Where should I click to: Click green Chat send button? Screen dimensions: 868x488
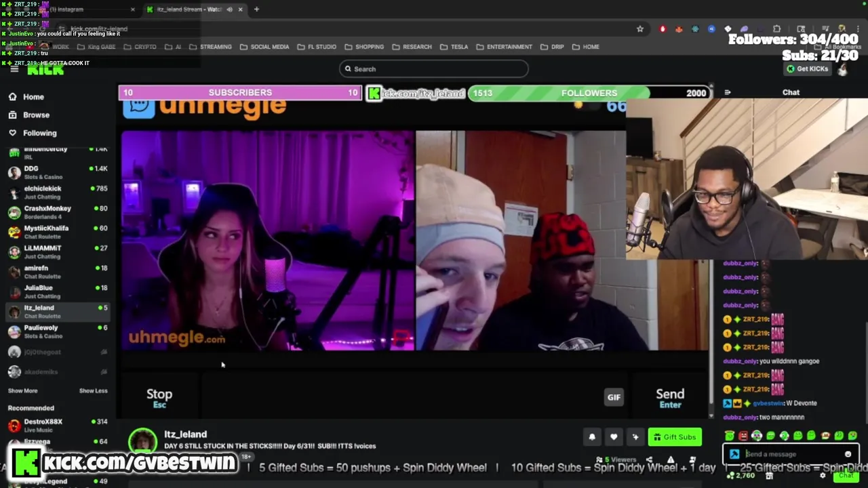[846, 476]
